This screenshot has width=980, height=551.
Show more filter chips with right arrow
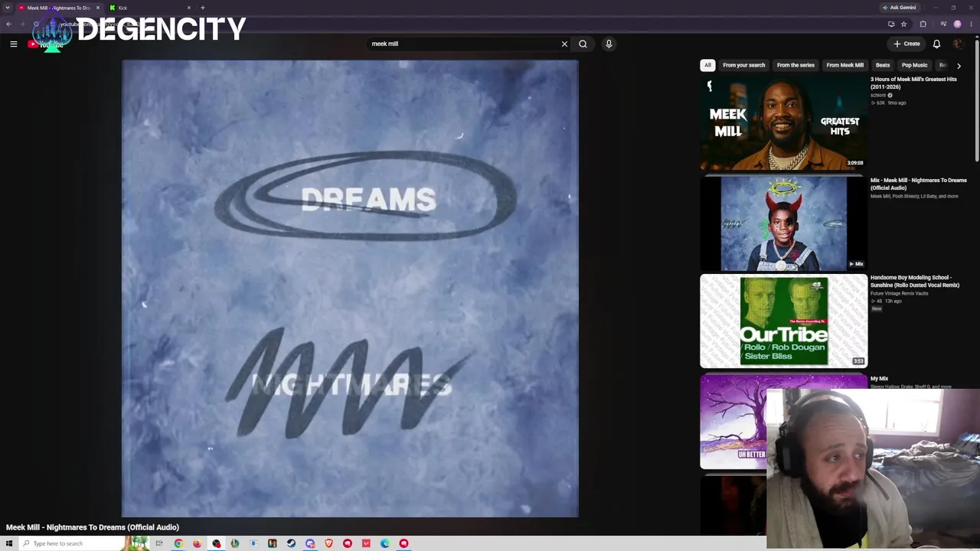tap(959, 66)
